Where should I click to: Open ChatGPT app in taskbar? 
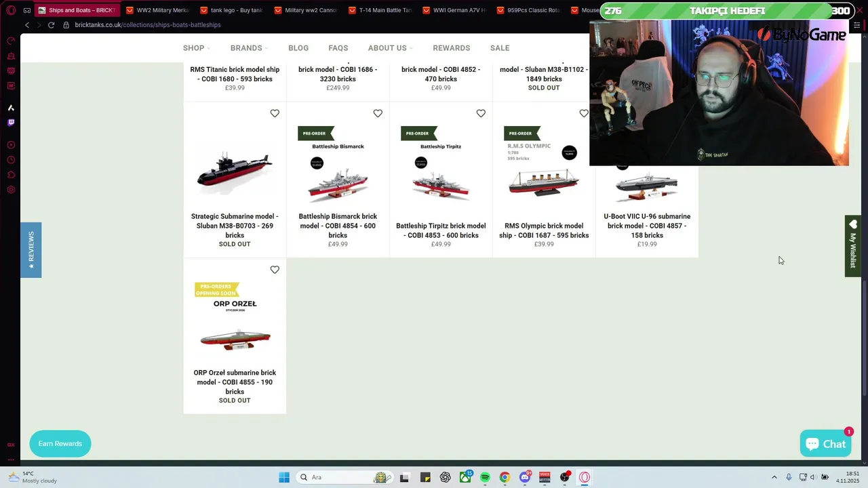tap(445, 477)
